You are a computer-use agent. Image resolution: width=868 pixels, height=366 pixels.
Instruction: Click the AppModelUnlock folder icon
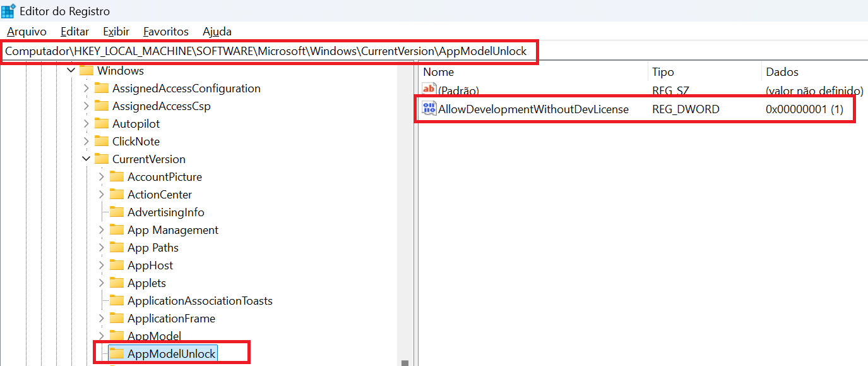[117, 353]
